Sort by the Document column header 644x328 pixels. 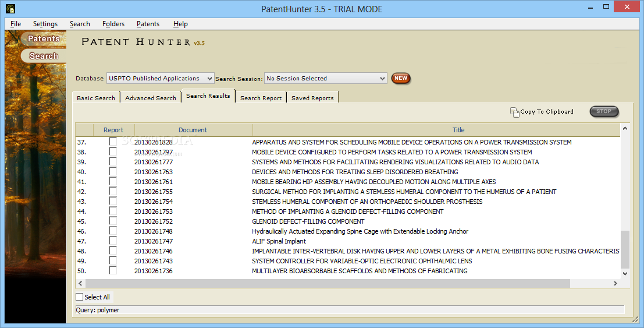point(193,130)
